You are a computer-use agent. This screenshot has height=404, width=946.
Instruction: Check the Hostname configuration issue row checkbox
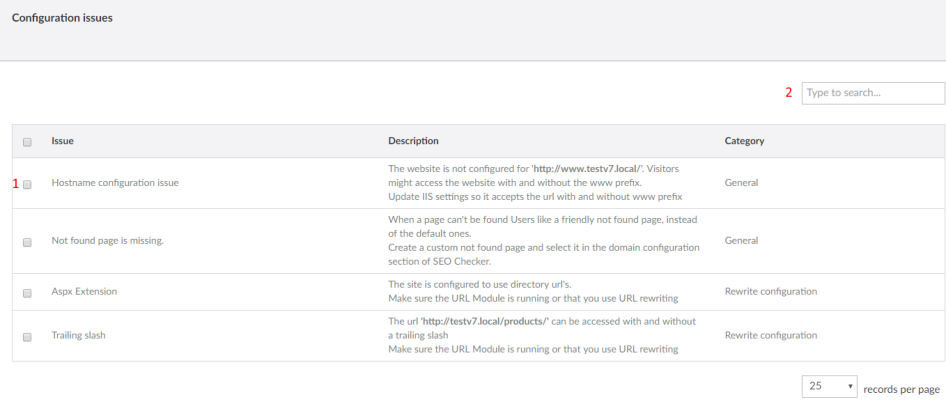27,185
